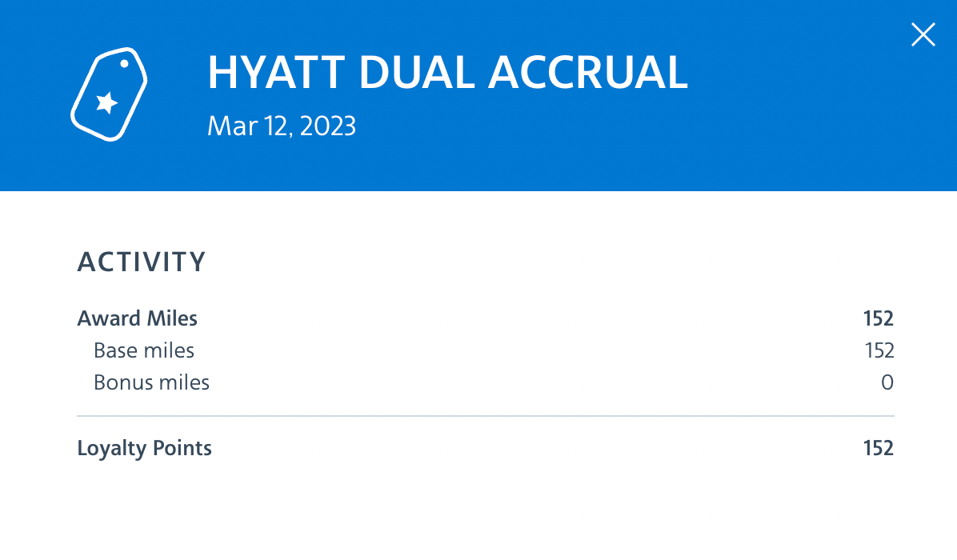Screen dimensions: 957x560
Task: Click the Award Miles value 152
Action: tap(878, 318)
